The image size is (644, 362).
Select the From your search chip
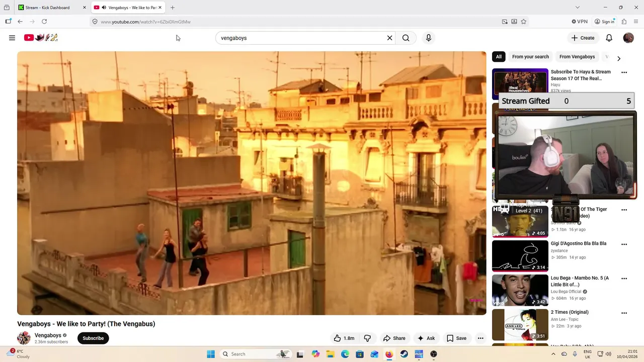tap(530, 57)
